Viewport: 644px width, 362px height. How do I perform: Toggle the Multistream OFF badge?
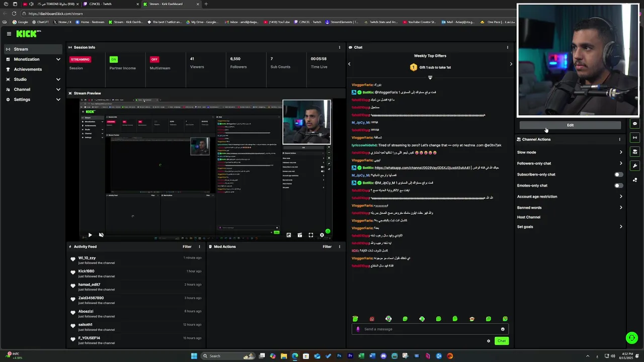click(x=154, y=59)
